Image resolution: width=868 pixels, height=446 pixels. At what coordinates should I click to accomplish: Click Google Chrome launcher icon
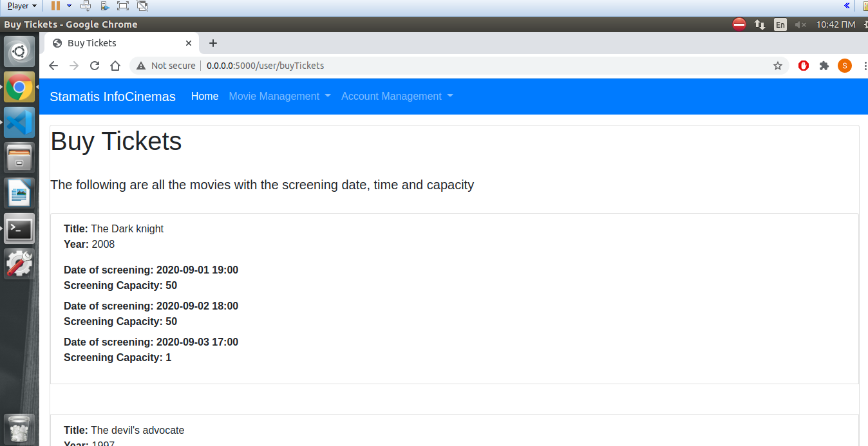19,87
